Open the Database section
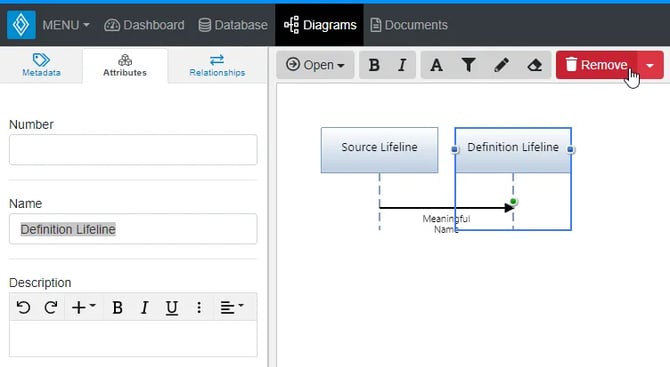The width and height of the screenshot is (670, 367). pos(233,25)
